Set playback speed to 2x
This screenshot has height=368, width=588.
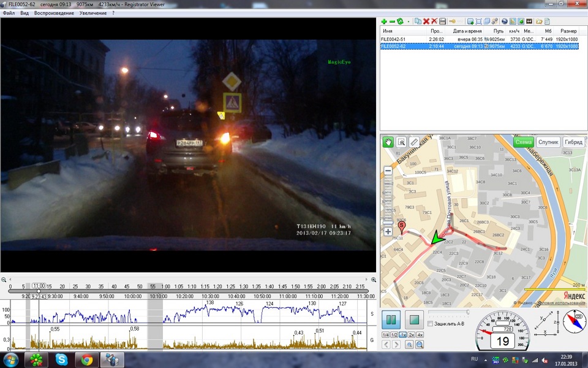[x=412, y=335]
